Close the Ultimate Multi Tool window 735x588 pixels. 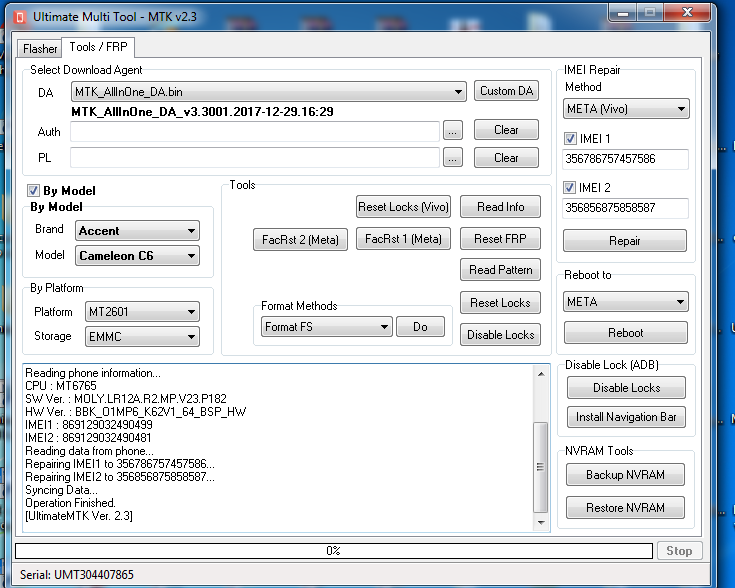click(x=687, y=12)
